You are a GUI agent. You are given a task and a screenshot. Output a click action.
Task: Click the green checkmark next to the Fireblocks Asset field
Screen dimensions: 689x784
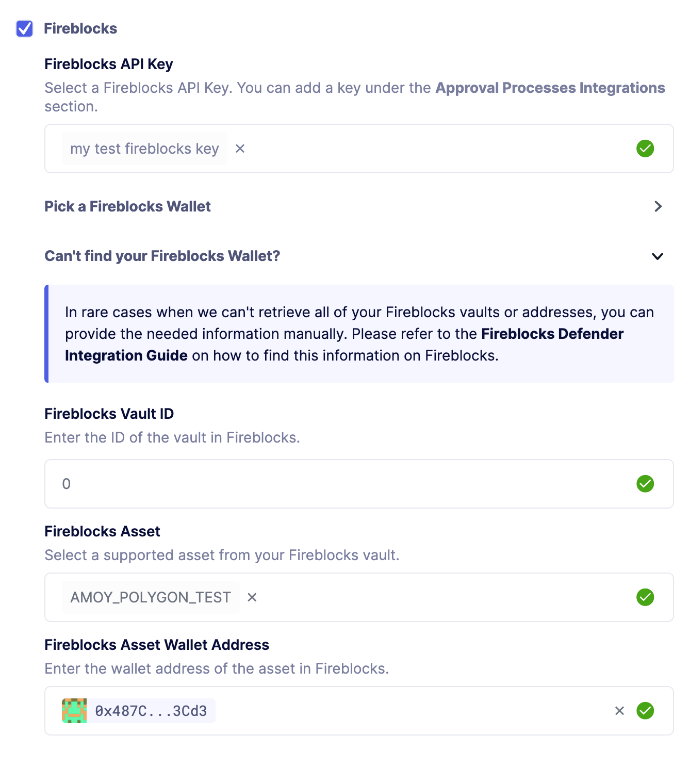click(x=645, y=597)
